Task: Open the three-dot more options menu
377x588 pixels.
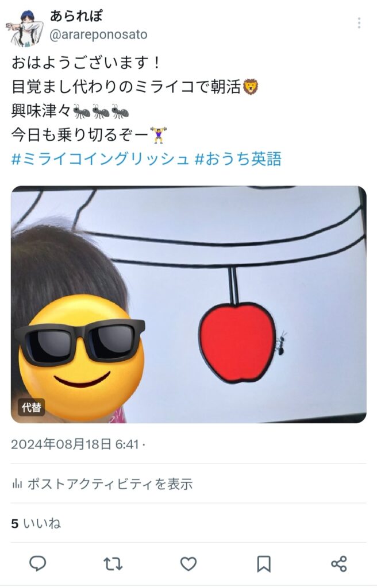Action: click(359, 23)
